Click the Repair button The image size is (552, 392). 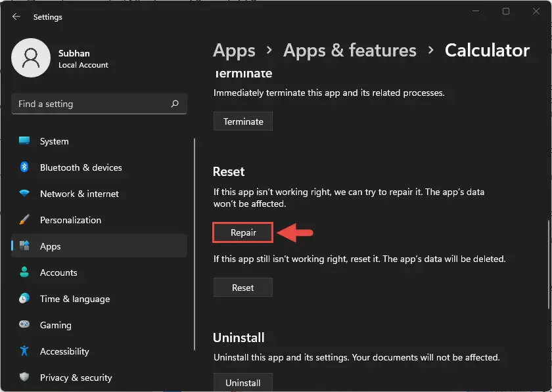tap(243, 232)
